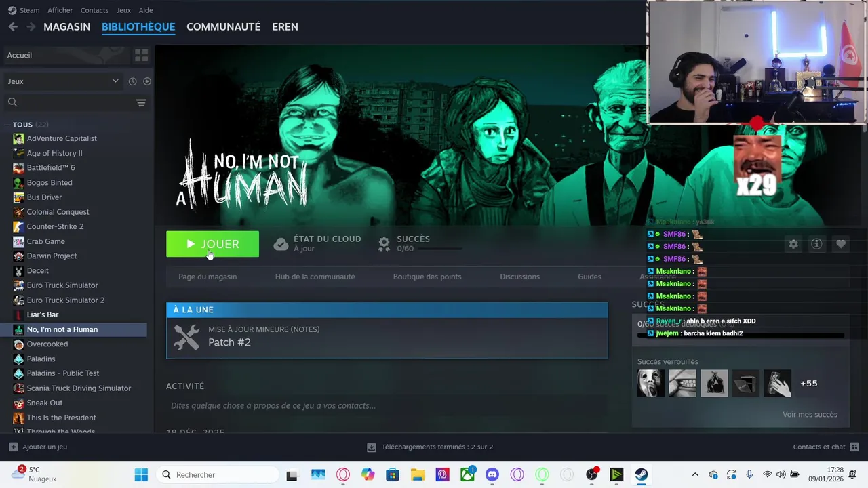The image size is (868, 488).
Task: Select Paladins - Public Test
Action: coord(63,373)
